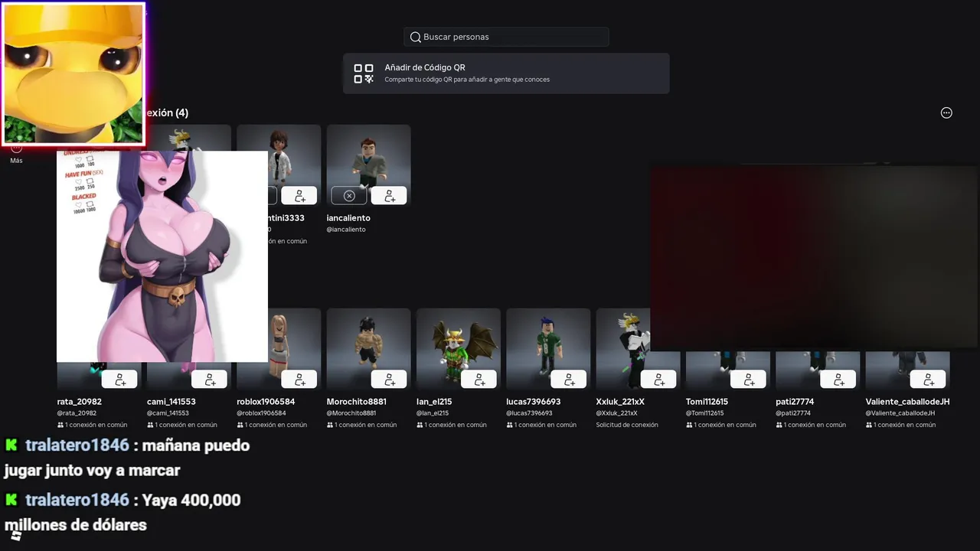Click add connection icon for Ian_el215
This screenshot has height=551, width=980.
[479, 380]
